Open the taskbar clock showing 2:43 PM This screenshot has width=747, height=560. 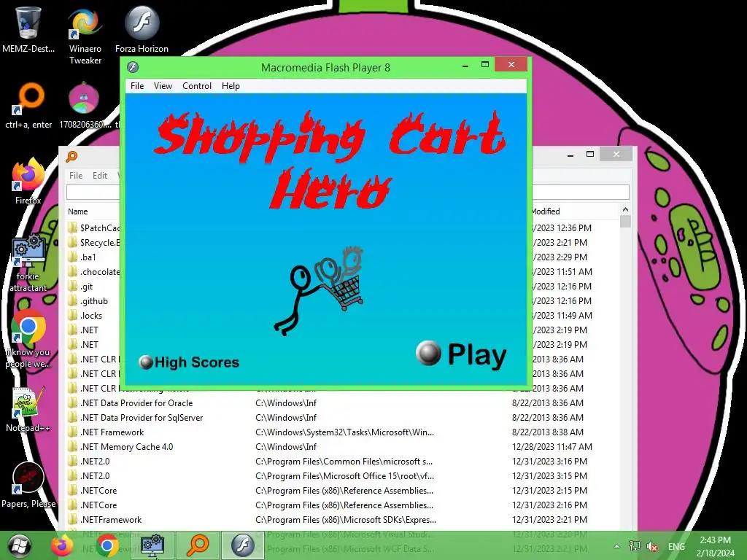[715, 547]
